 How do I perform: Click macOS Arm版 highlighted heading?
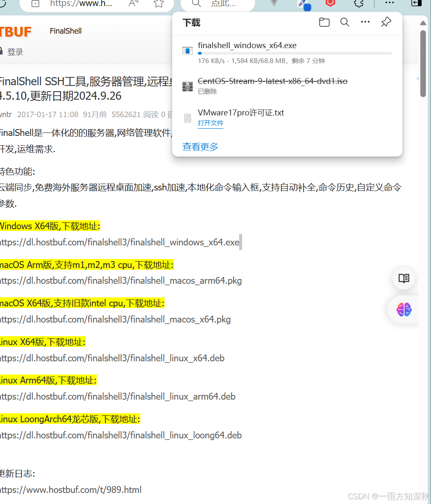point(87,265)
